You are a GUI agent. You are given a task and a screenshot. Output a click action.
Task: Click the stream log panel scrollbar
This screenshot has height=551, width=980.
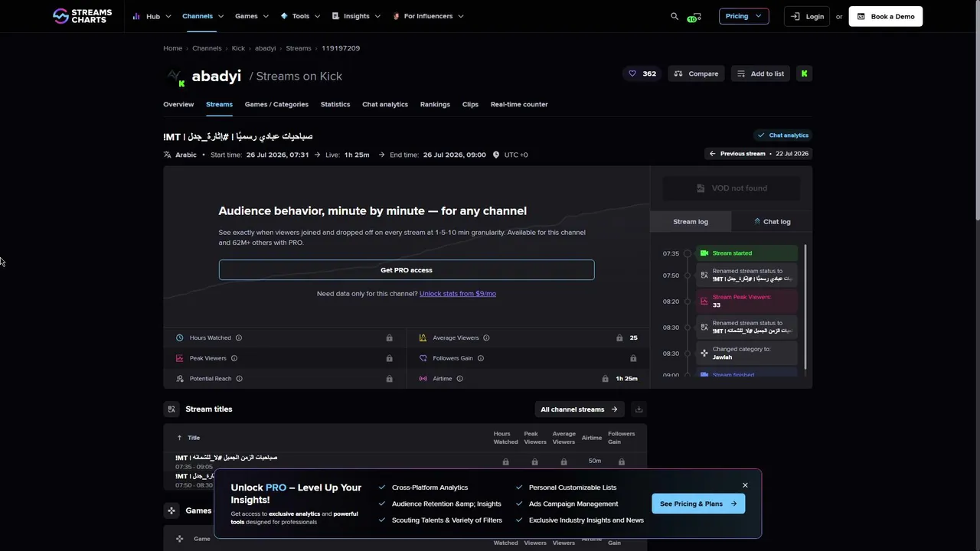805,306
